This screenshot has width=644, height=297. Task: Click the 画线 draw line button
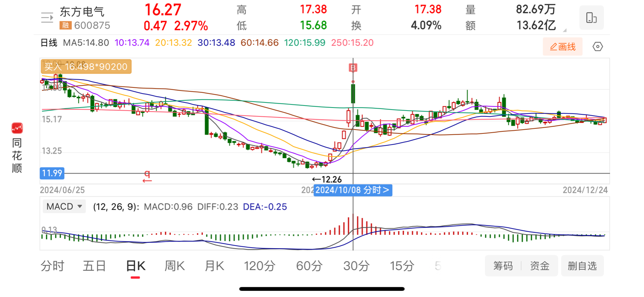pos(562,47)
